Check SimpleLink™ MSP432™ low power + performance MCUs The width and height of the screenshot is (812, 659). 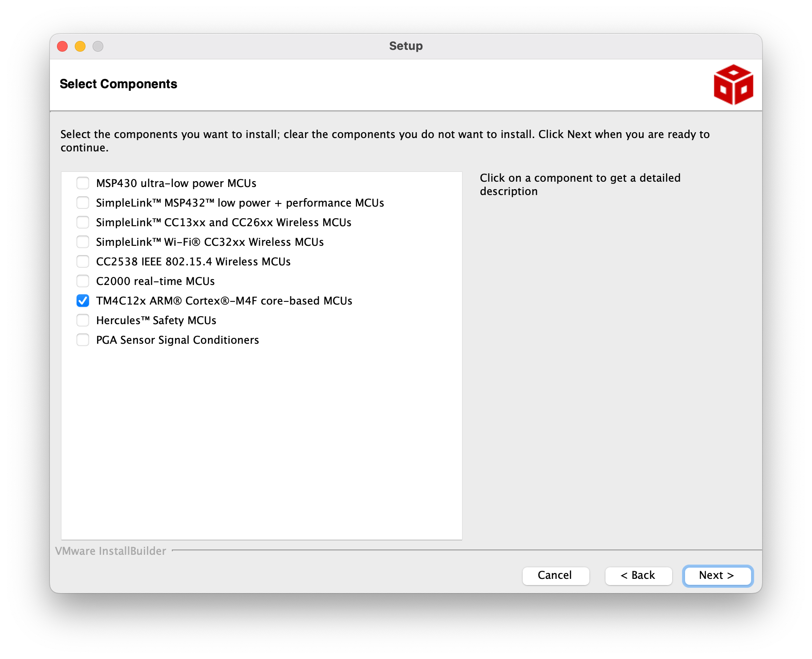(x=83, y=203)
